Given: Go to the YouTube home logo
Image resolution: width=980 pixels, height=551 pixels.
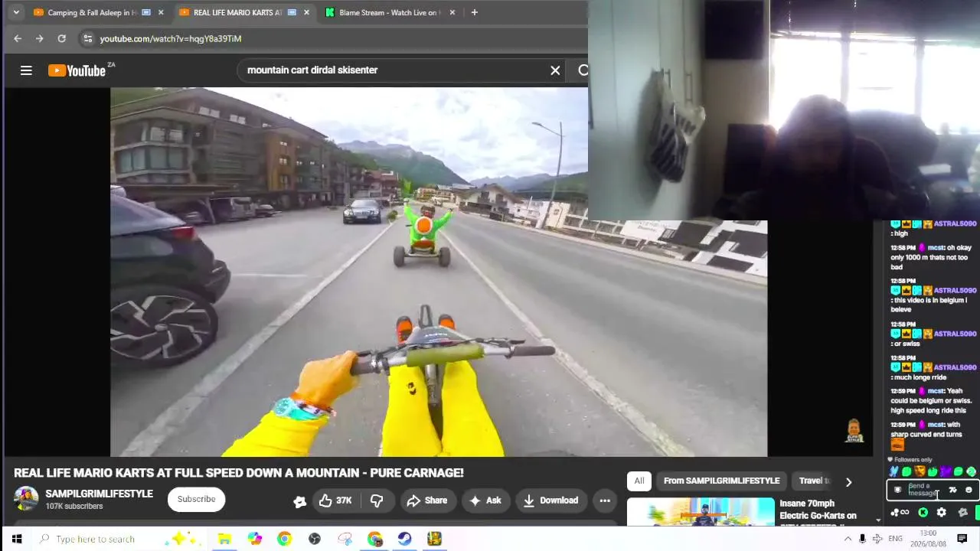Looking at the screenshot, I should tap(77, 70).
